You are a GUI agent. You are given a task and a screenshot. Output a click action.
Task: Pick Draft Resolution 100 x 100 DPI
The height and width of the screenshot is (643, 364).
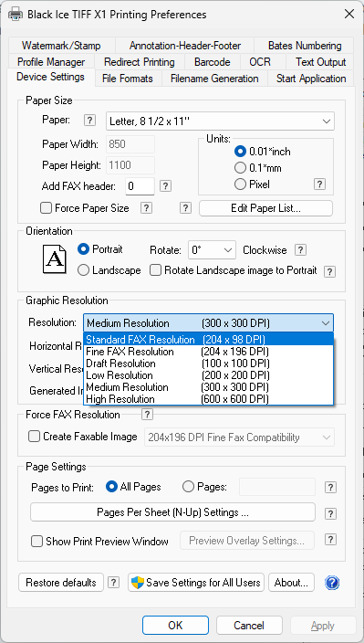(209, 364)
